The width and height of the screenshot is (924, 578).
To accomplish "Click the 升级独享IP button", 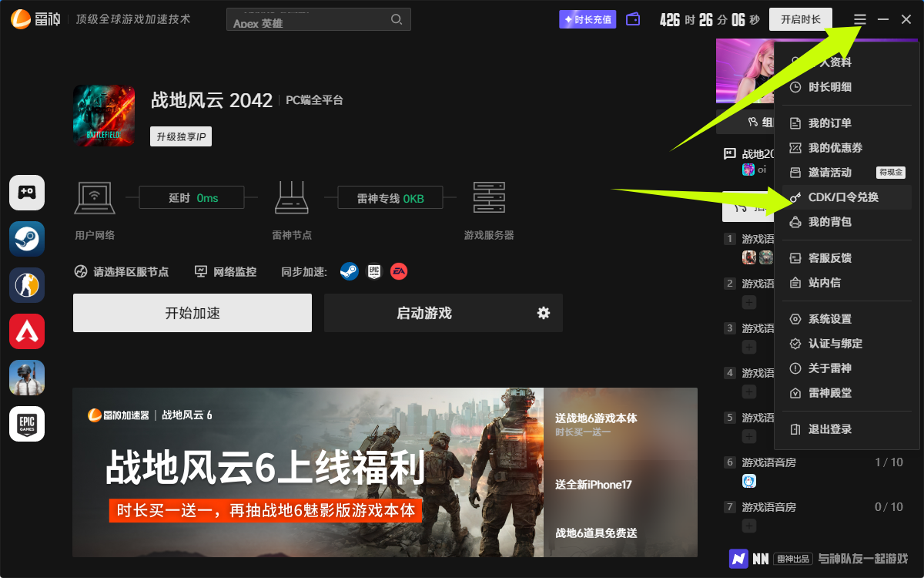I will tap(180, 136).
